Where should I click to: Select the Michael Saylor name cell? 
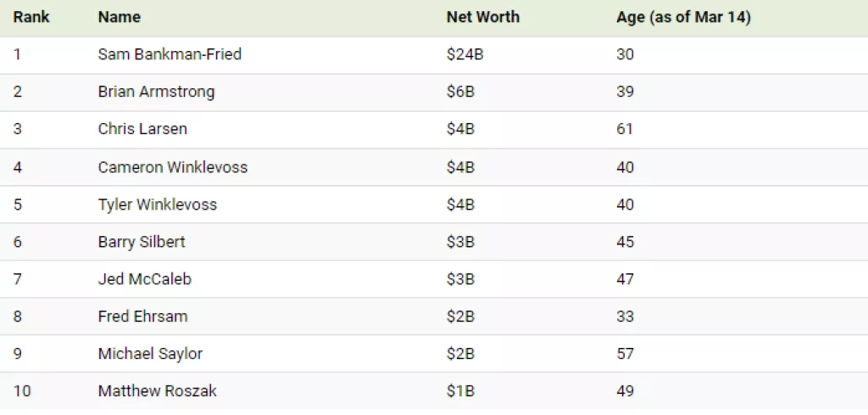(x=150, y=354)
